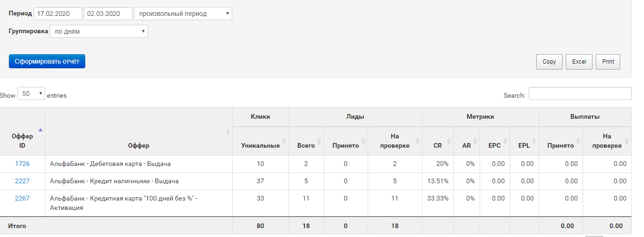Sort by Принято leads column
Viewport: 644px width, 237px height.
[346, 145]
